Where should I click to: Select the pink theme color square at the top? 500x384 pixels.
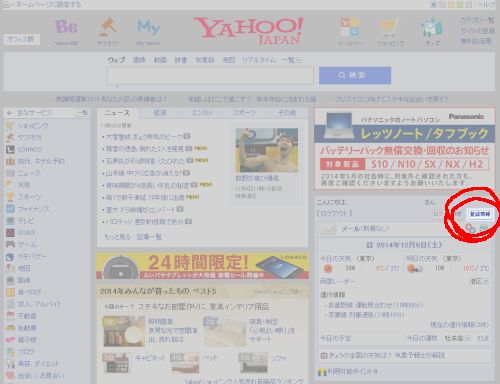tap(442, 4)
